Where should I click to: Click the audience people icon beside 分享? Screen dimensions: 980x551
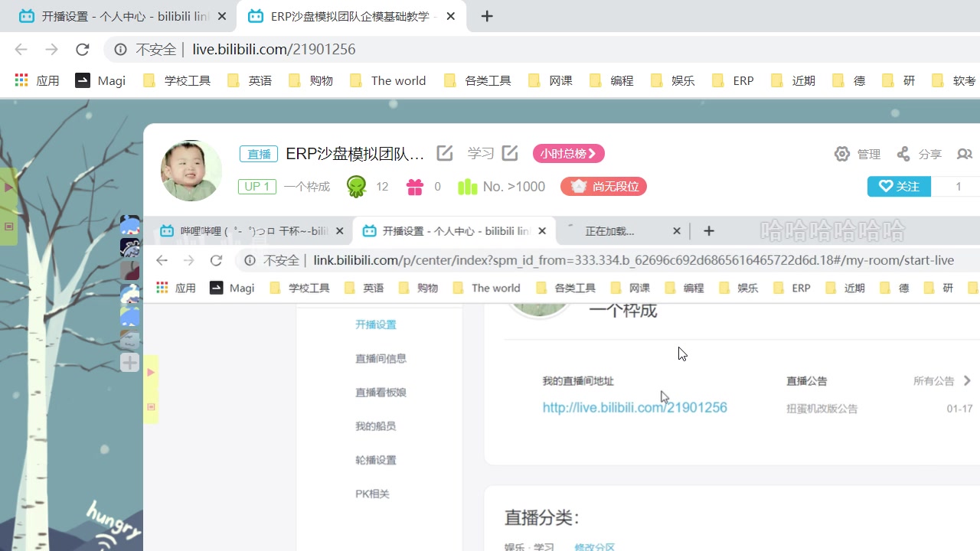pos(965,154)
